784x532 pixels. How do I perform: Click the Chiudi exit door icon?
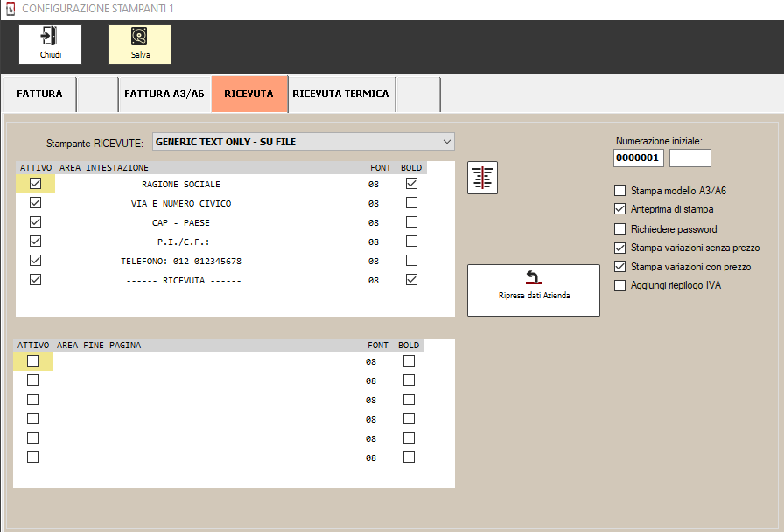(x=50, y=37)
